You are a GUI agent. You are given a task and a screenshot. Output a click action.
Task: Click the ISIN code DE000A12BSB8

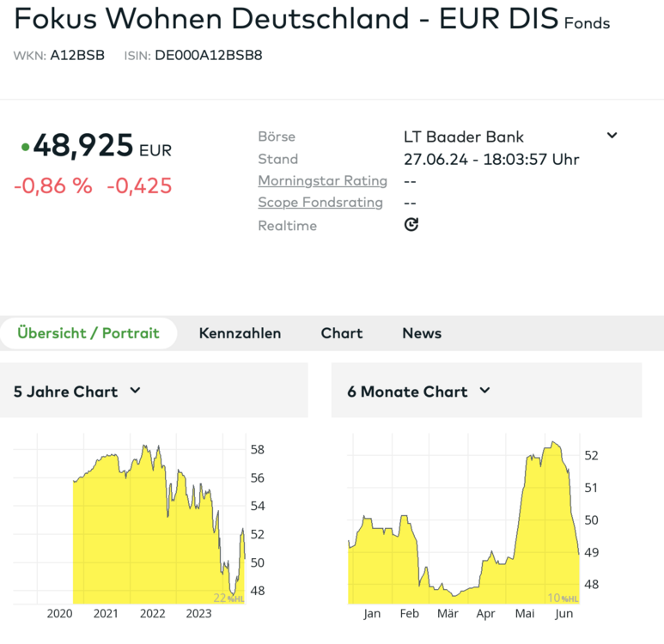209,56
